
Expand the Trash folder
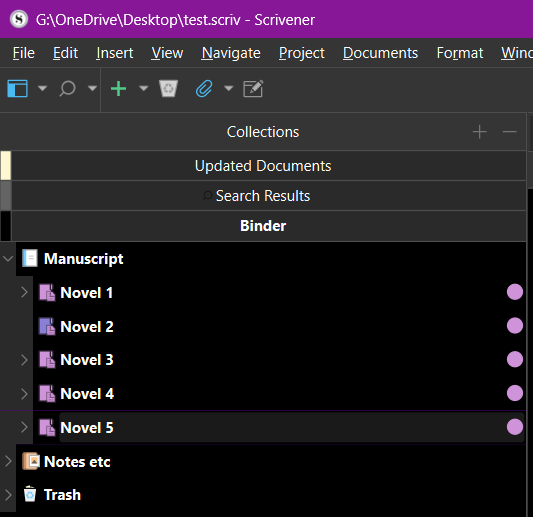[8, 495]
